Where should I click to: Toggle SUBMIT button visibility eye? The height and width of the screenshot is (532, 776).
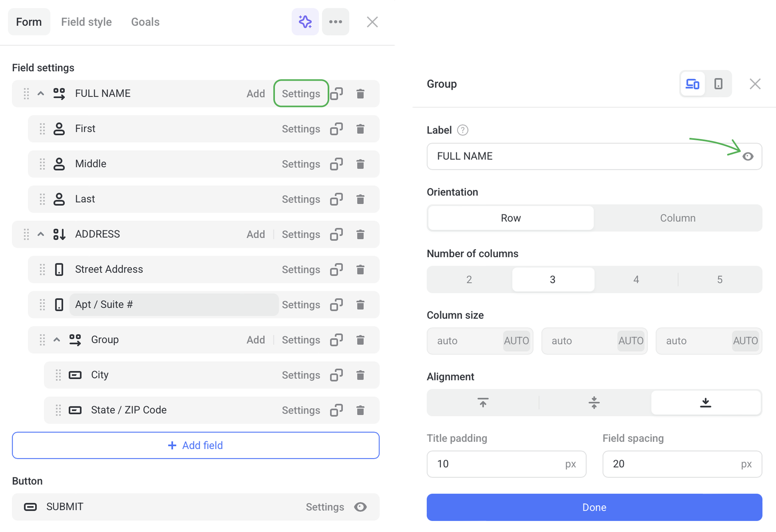pyautogui.click(x=360, y=507)
